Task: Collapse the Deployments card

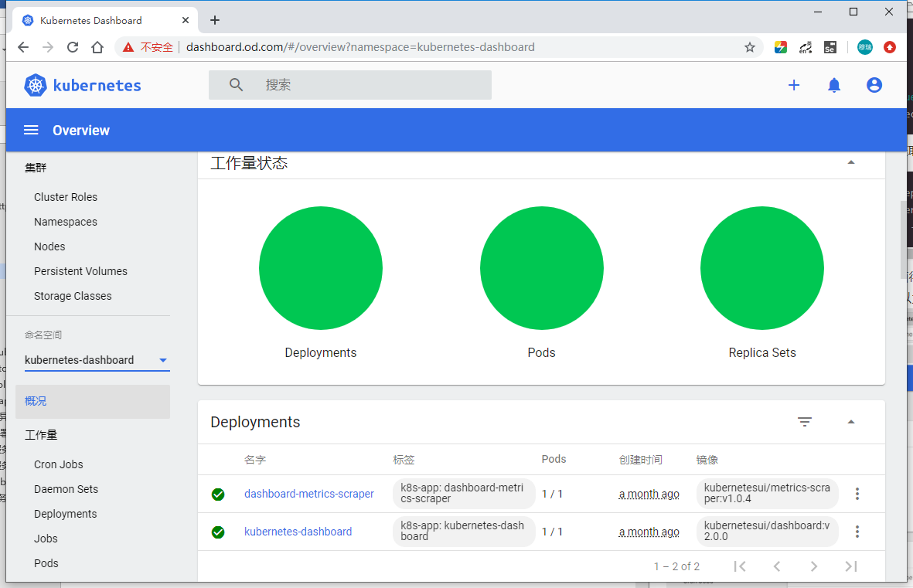Action: click(x=850, y=422)
